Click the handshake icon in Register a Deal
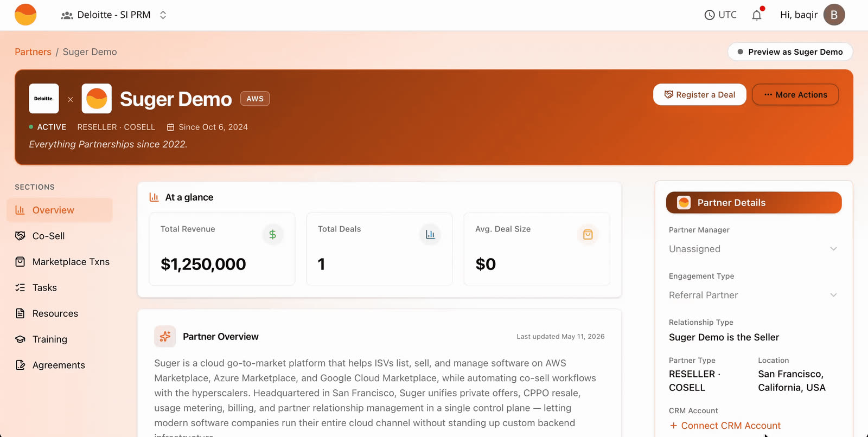Viewport: 868px width, 437px height. [669, 94]
